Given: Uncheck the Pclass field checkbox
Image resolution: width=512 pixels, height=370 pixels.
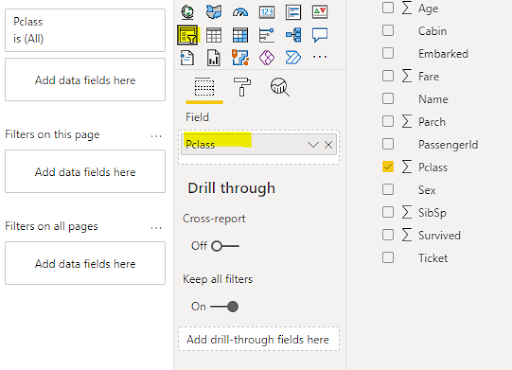Looking at the screenshot, I should pos(388,167).
